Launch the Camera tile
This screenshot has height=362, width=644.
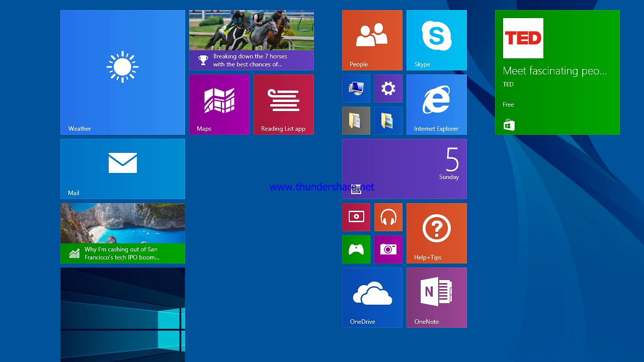coord(388,249)
